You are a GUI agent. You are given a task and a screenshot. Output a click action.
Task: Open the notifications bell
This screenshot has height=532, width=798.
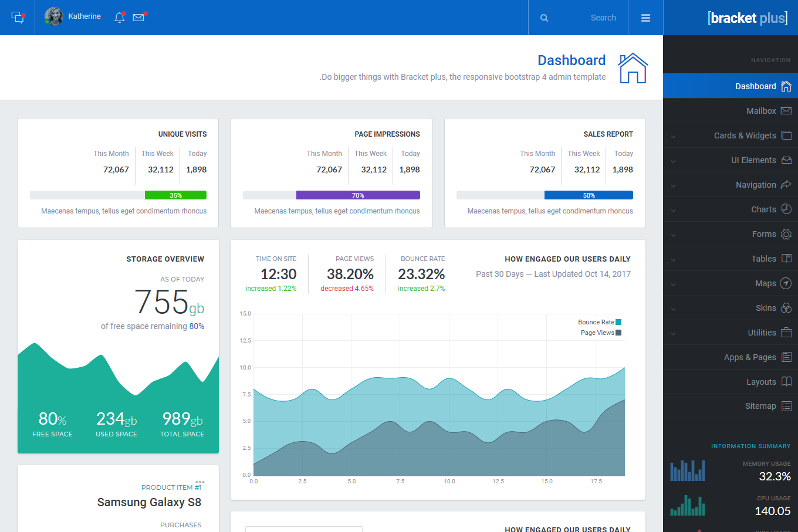[120, 18]
